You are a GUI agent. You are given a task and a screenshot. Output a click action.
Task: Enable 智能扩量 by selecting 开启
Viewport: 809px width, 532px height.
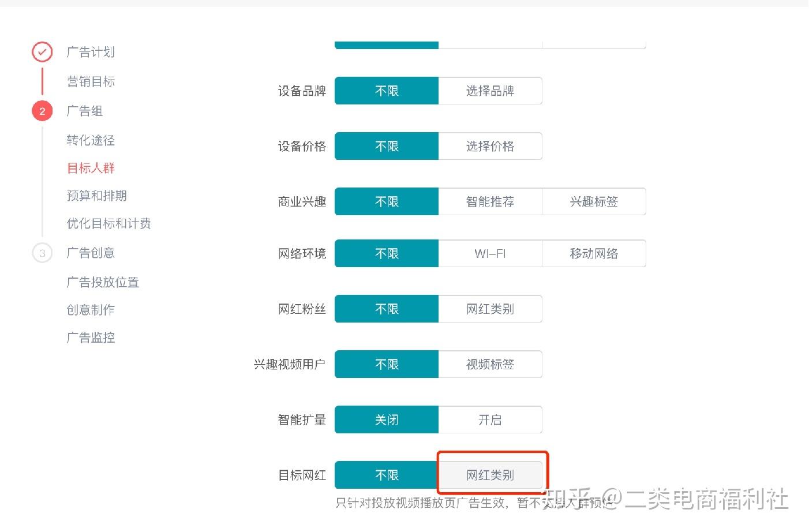(490, 419)
